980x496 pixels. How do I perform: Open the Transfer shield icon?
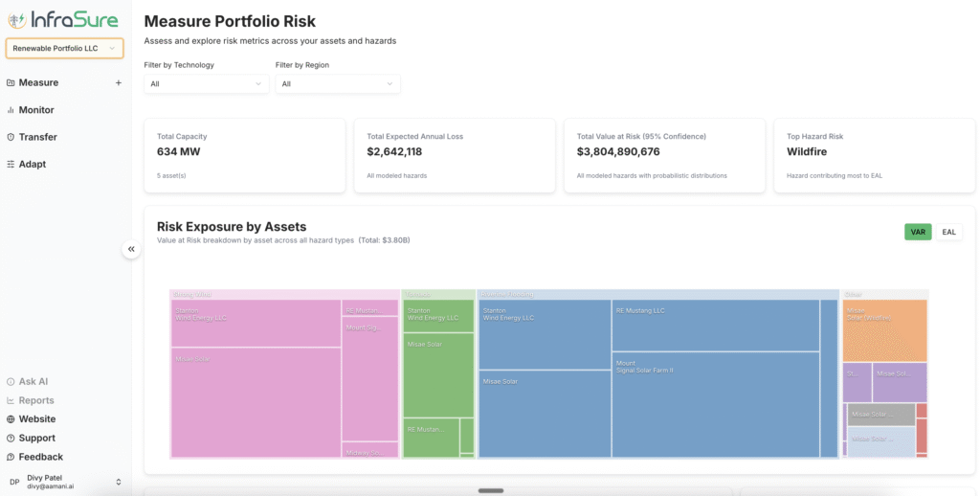11,137
